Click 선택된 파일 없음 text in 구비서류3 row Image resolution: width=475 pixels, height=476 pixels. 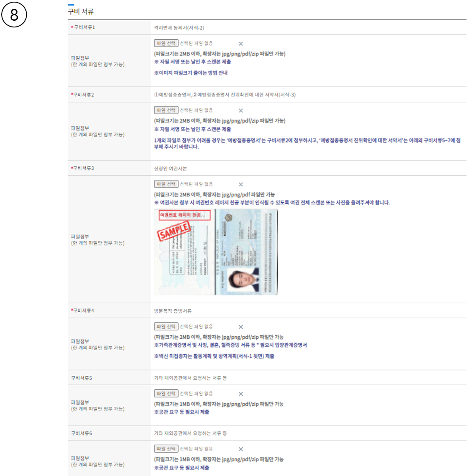[196, 184]
